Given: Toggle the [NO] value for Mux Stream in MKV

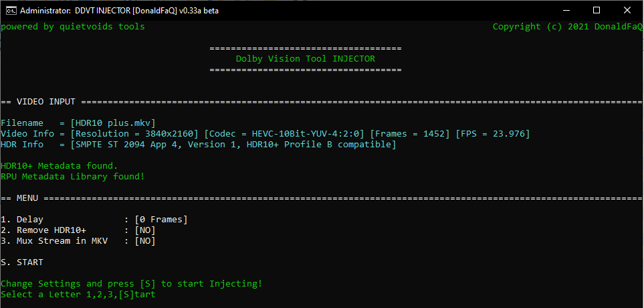Looking at the screenshot, I should coord(145,241).
